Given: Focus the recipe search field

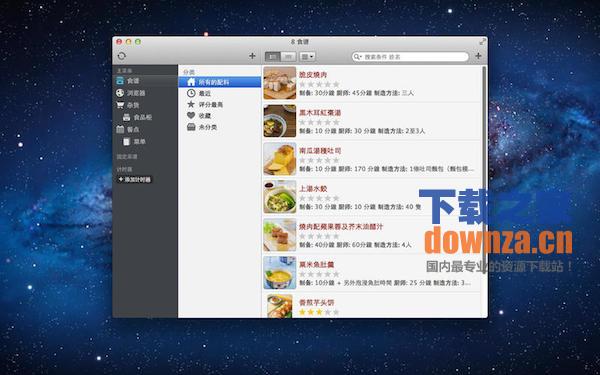Looking at the screenshot, I should 410,57.
